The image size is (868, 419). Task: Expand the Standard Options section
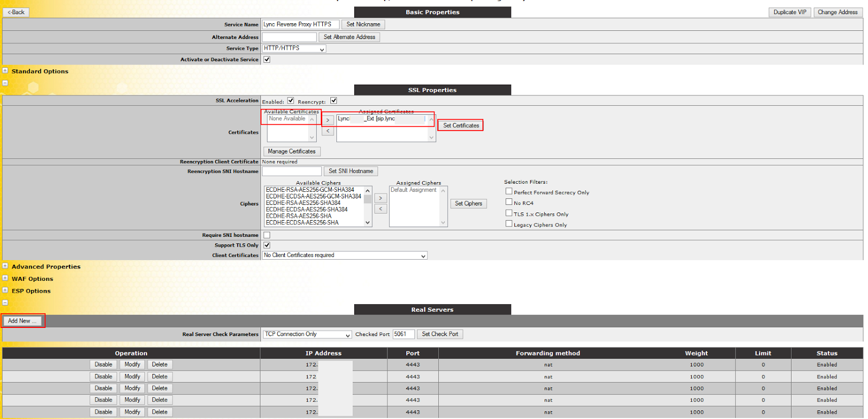point(5,70)
